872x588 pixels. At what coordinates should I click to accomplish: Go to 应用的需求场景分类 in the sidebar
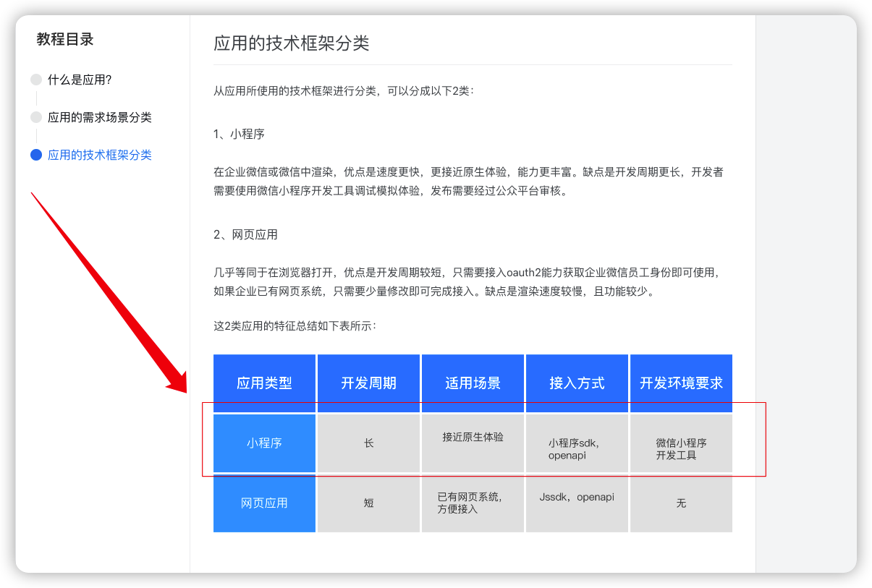click(x=100, y=117)
